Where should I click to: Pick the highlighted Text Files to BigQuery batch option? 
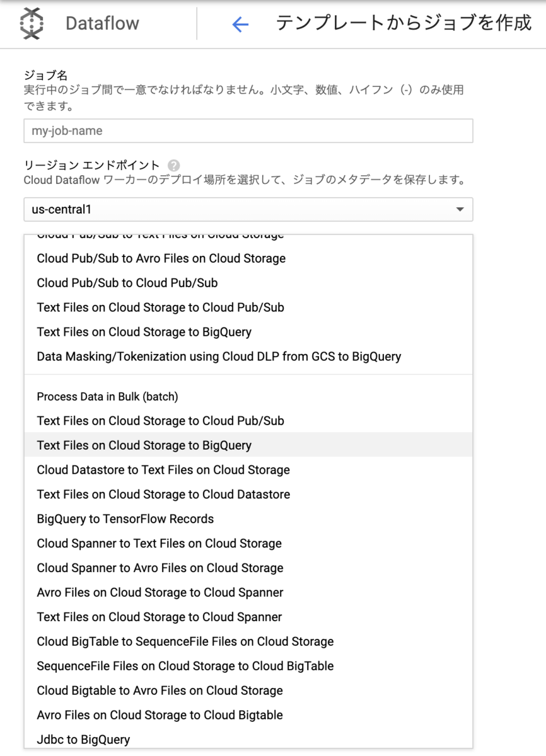pyautogui.click(x=248, y=445)
